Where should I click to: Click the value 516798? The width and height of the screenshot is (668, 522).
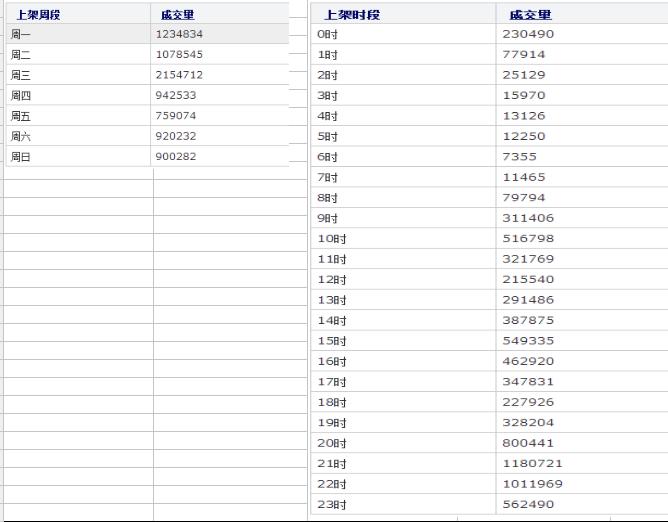click(x=528, y=239)
